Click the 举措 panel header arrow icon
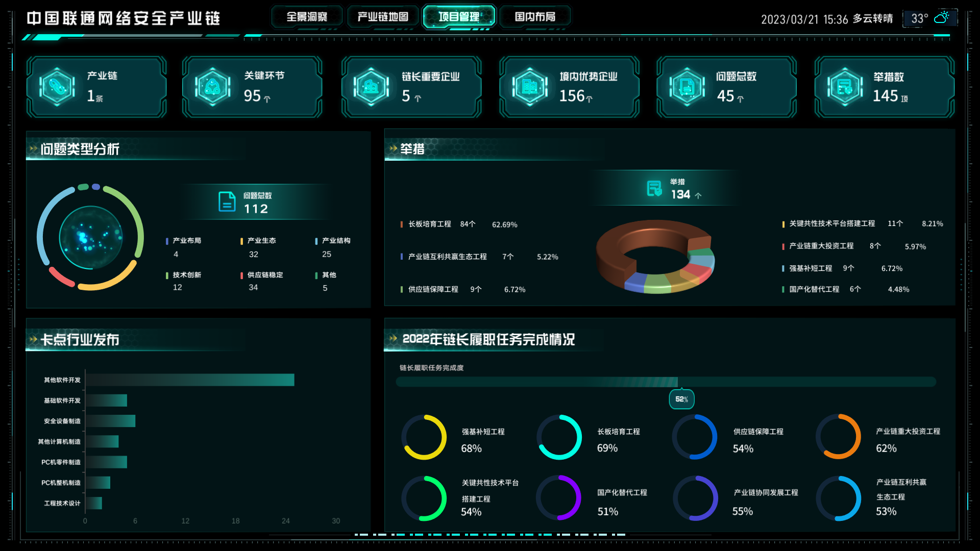The image size is (980, 551). 393,148
